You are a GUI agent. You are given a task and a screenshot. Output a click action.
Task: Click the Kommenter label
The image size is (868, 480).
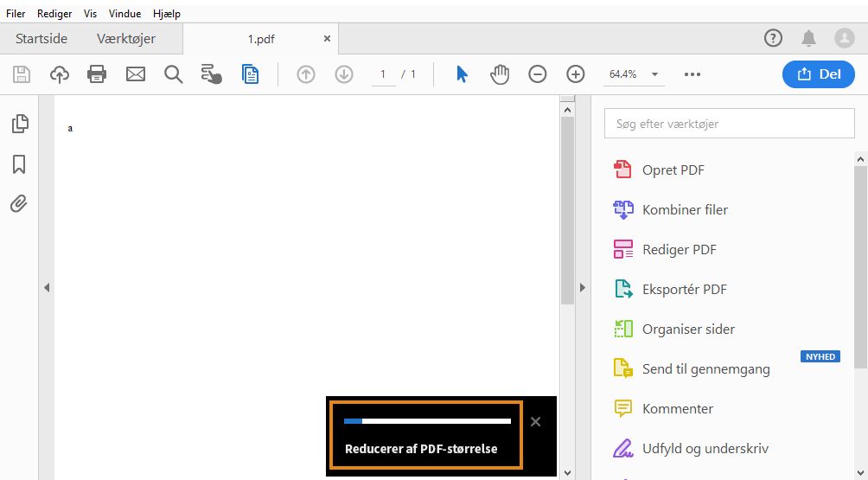(678, 409)
